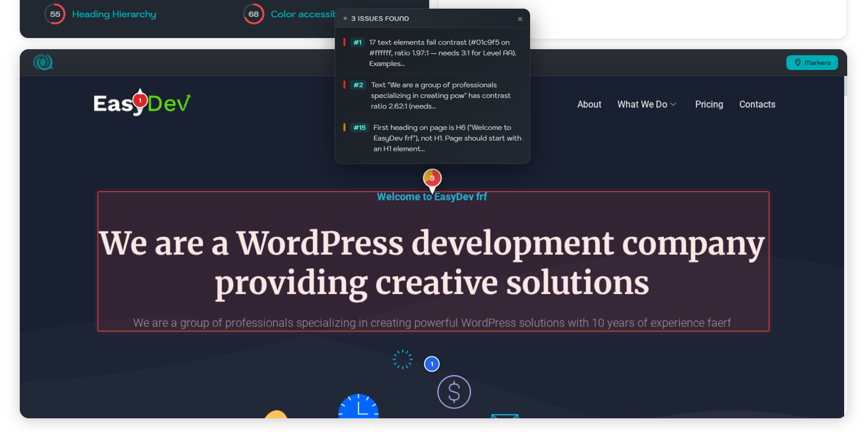The width and height of the screenshot is (868, 432).
Task: Click the Markers button
Action: click(x=812, y=62)
